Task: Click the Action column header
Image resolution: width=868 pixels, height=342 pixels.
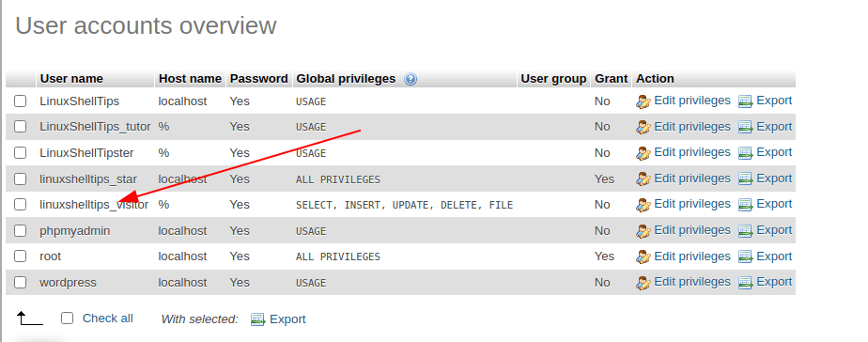Action: pyautogui.click(x=655, y=79)
